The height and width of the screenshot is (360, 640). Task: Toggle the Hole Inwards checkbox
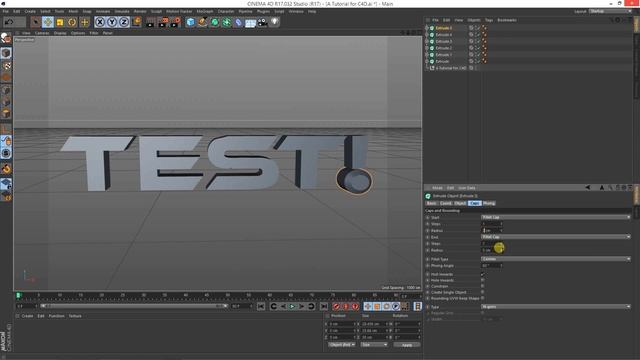[482, 280]
